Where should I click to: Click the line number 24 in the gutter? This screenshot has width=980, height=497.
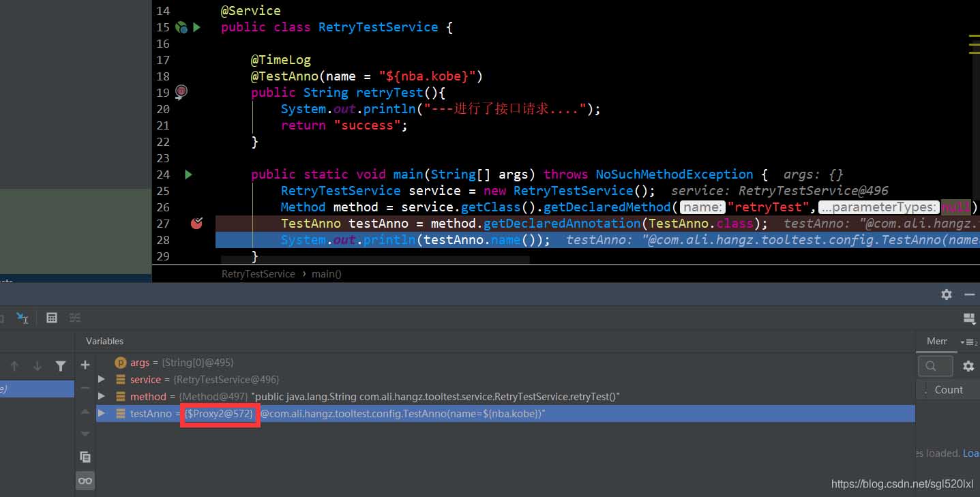163,175
